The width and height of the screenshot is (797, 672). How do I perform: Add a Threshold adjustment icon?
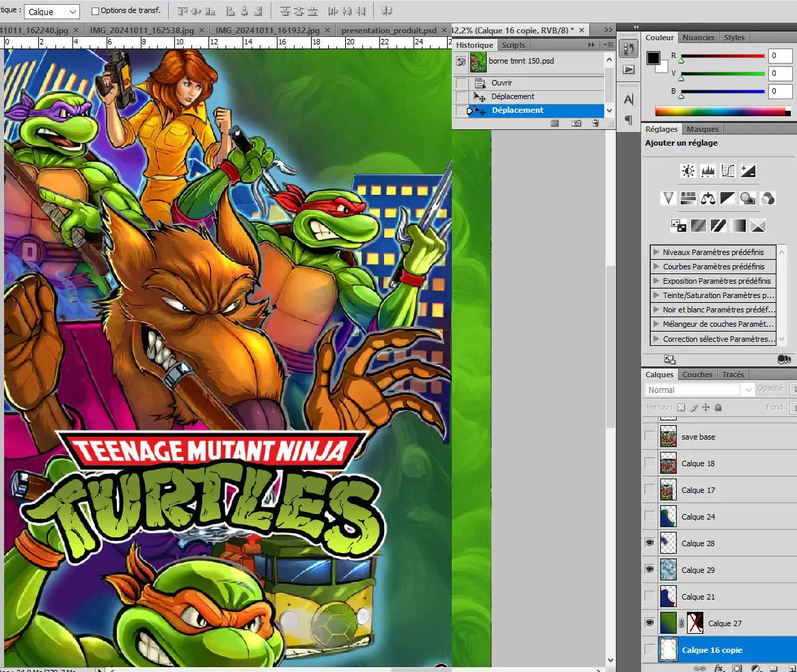(x=718, y=226)
